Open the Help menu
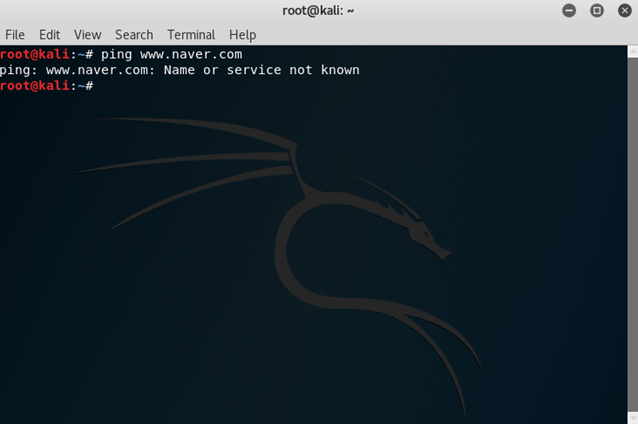This screenshot has height=424, width=638. [x=243, y=35]
